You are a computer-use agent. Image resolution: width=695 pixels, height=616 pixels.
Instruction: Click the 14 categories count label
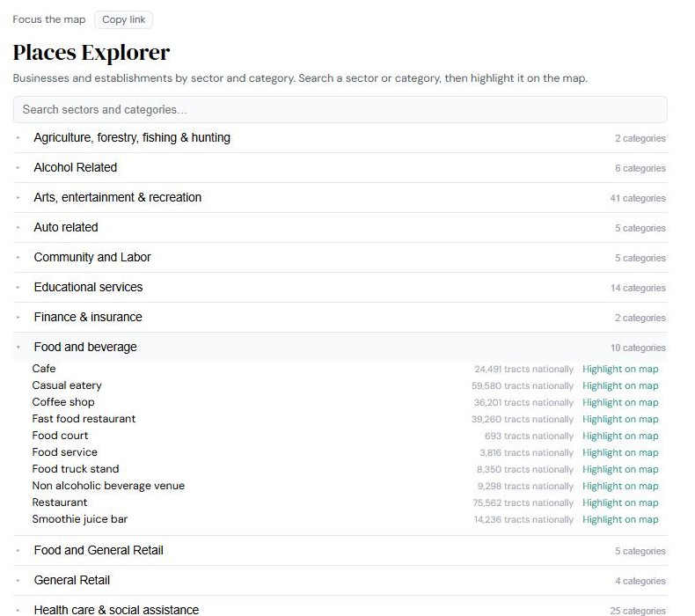click(x=638, y=288)
